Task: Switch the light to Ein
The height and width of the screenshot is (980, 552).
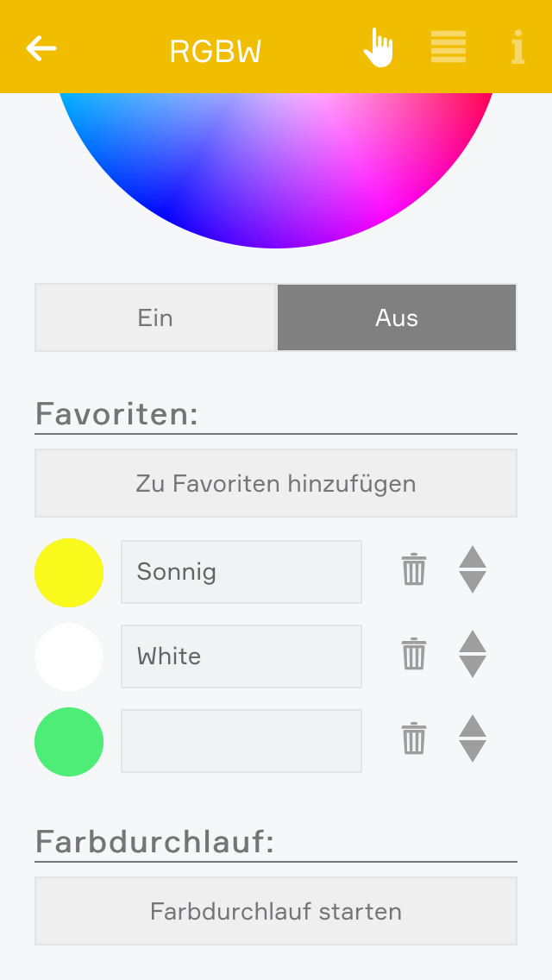Action: point(155,317)
